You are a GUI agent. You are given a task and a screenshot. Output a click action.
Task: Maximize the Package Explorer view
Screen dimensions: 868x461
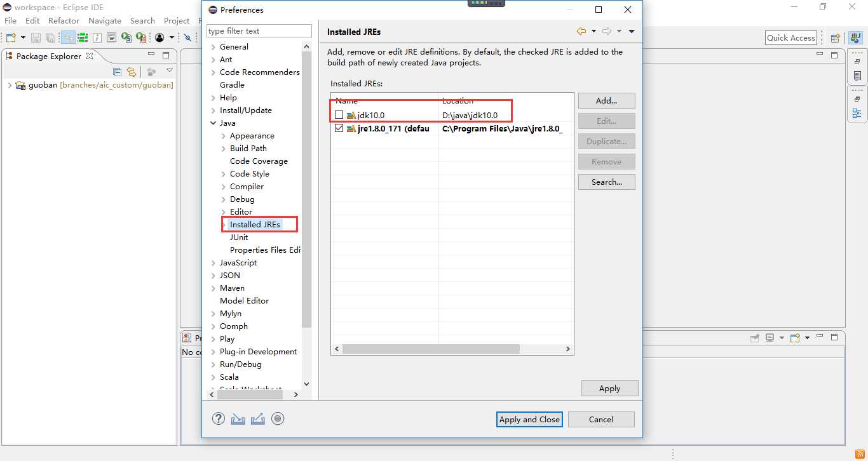click(x=166, y=55)
